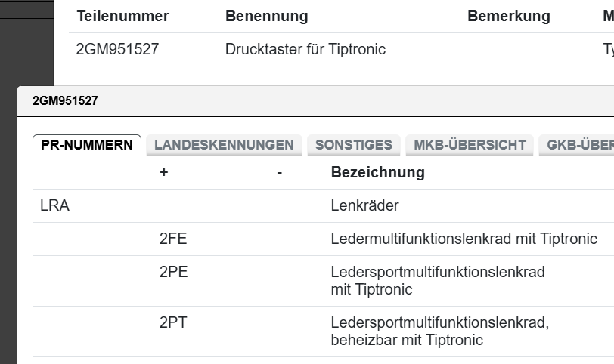Click the Bezeichnung column header
This screenshot has height=364, width=614.
(377, 172)
